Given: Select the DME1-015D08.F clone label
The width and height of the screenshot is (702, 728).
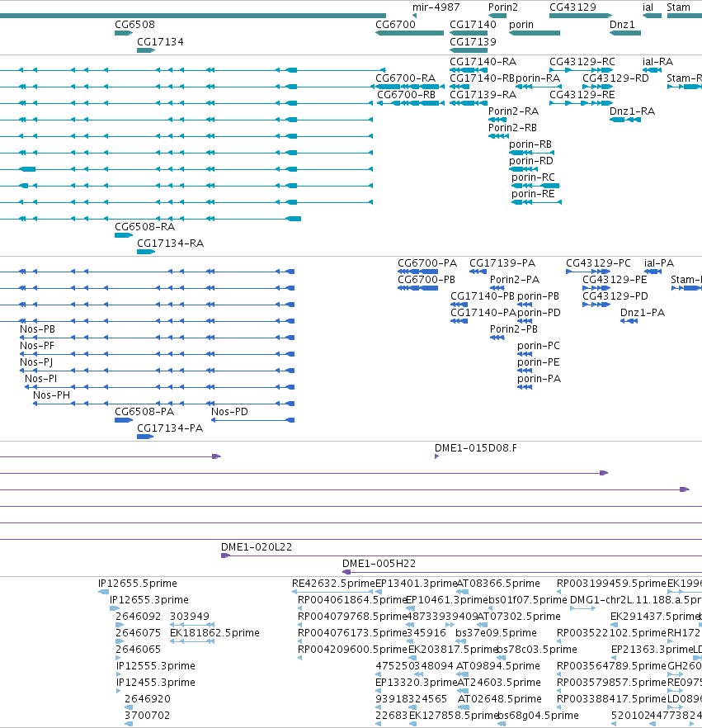Looking at the screenshot, I should coord(476,448).
